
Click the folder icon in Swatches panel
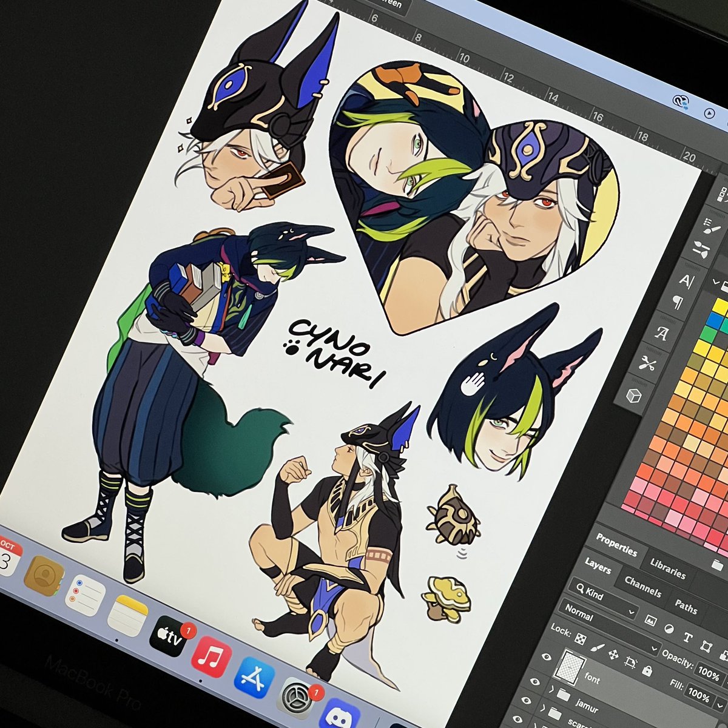pos(717,565)
